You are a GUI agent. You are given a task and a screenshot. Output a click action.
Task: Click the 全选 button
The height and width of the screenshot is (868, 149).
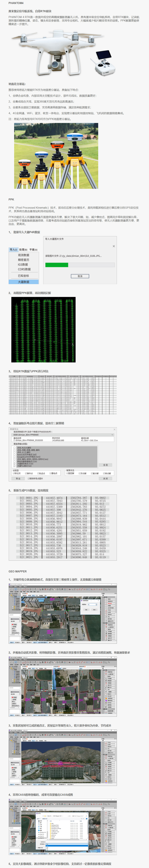click(106, 465)
